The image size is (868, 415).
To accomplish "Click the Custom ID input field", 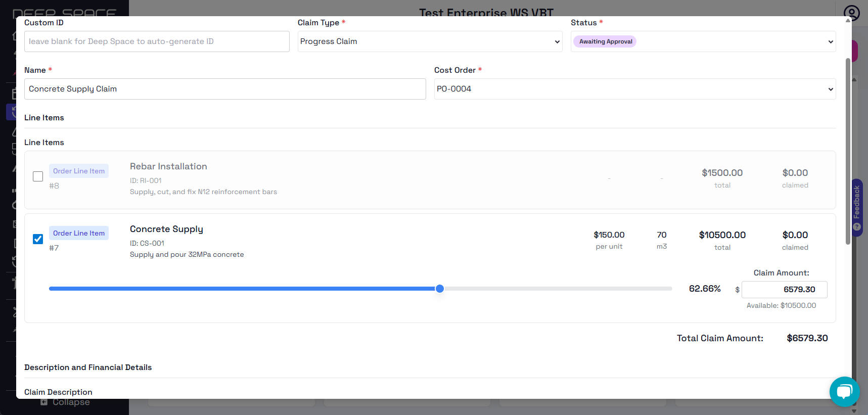I will [x=157, y=41].
